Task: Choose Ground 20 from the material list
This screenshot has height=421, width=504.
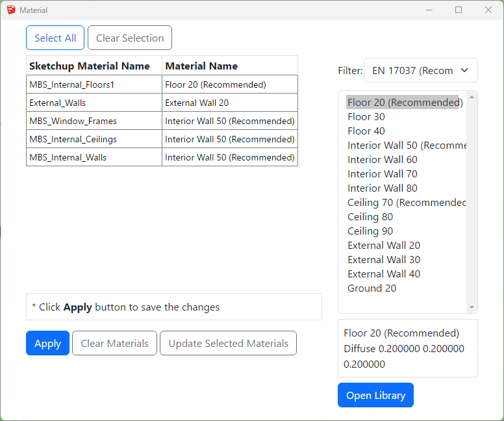Action: coord(372,288)
